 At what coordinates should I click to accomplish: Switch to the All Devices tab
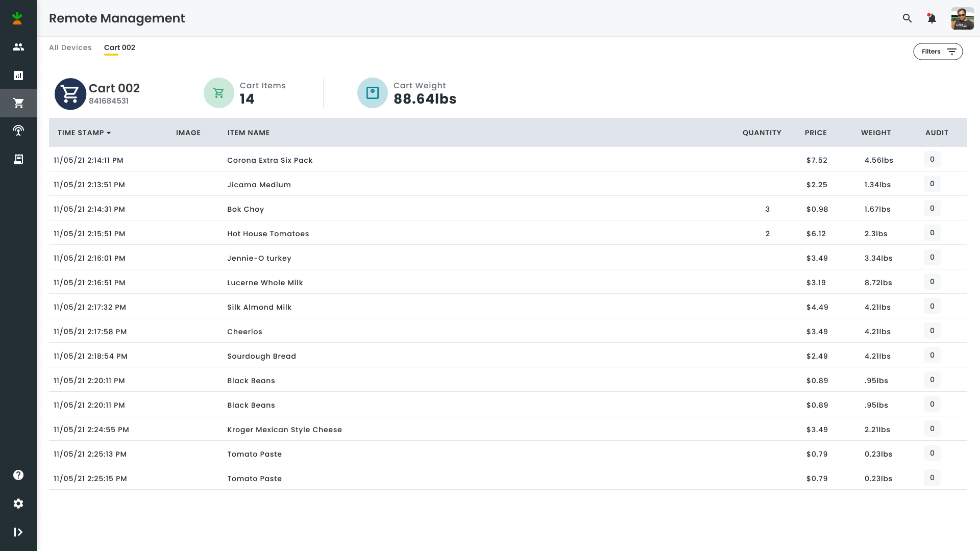[x=70, y=47]
